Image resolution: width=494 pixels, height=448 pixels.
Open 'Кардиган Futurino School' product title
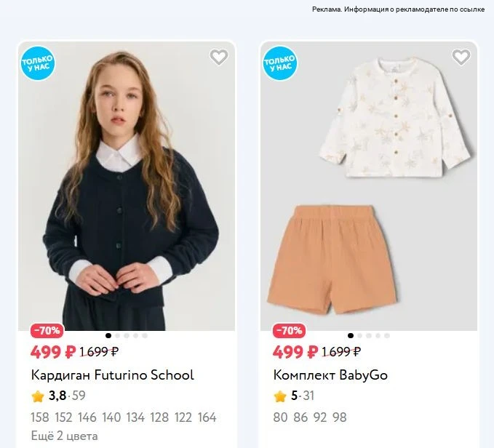113,375
